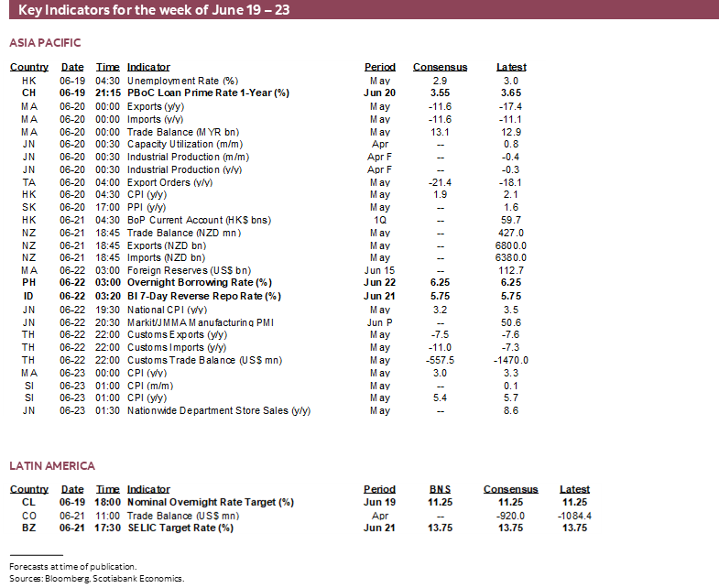This screenshot has width=719, height=588.
Task: Select the SELIC Target Rate (%) indicator
Action: pos(180,528)
